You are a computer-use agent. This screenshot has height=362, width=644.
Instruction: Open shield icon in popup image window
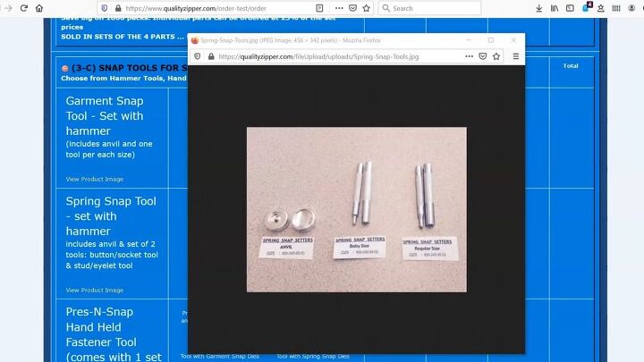pos(197,56)
